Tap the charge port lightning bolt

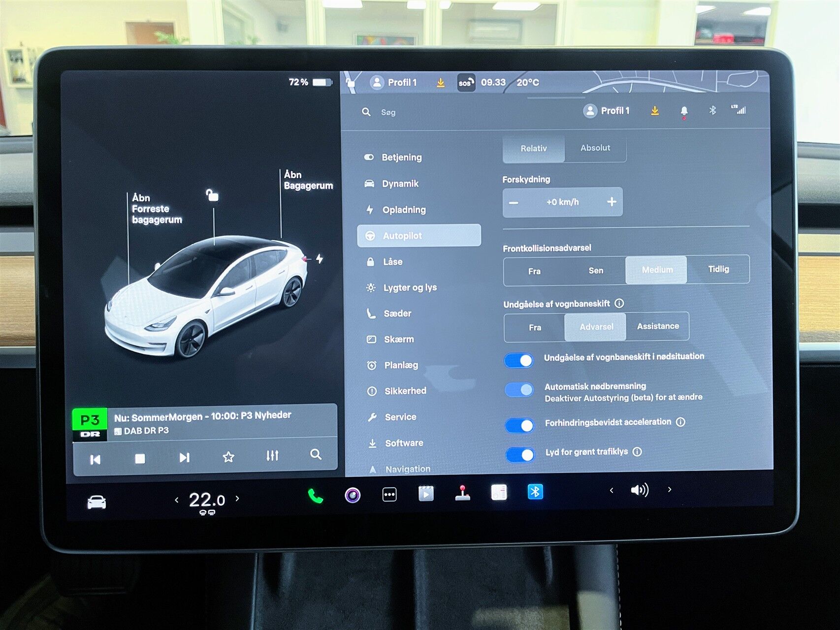click(x=320, y=258)
